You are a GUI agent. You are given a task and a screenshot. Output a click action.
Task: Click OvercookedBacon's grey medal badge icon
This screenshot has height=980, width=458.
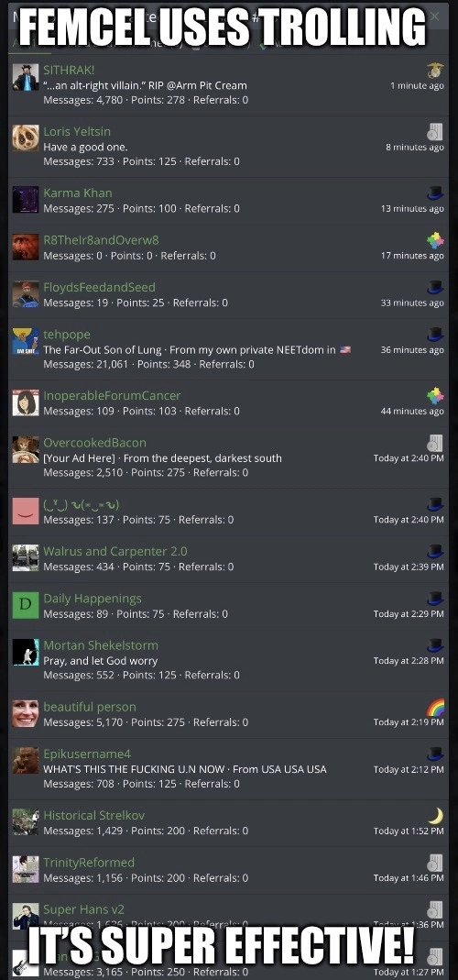tap(435, 443)
